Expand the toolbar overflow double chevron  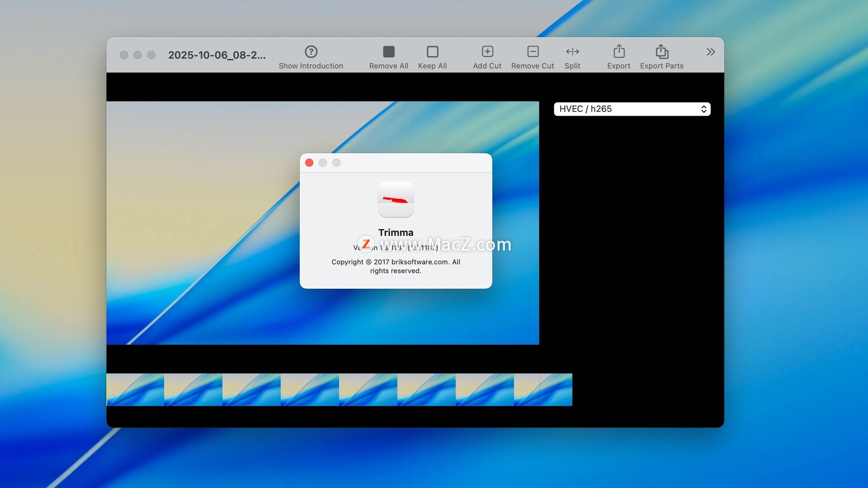click(710, 52)
